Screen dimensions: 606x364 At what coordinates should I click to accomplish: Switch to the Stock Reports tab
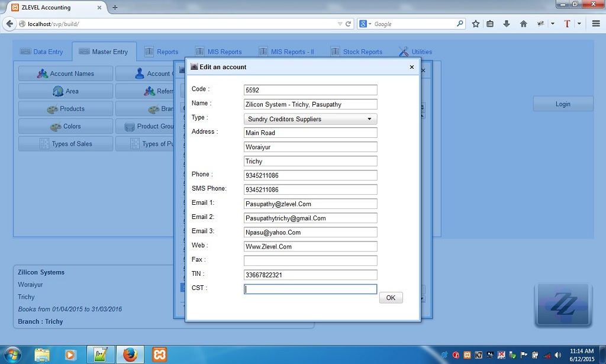coord(362,51)
